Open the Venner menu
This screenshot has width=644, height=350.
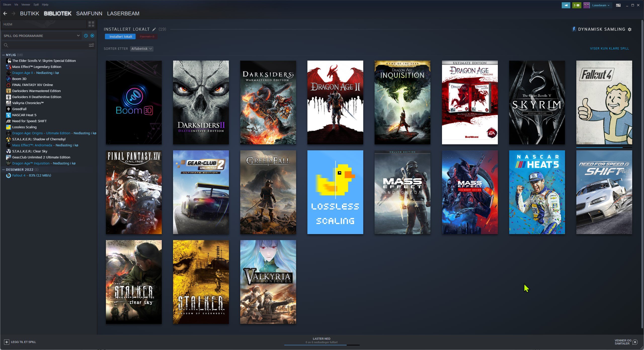point(26,5)
